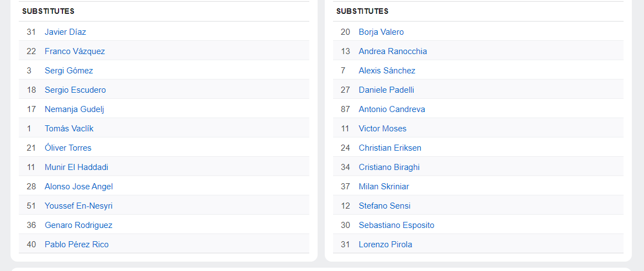Open Milan Skriniar's player page
Image resolution: width=644 pixels, height=271 pixels.
384,187
